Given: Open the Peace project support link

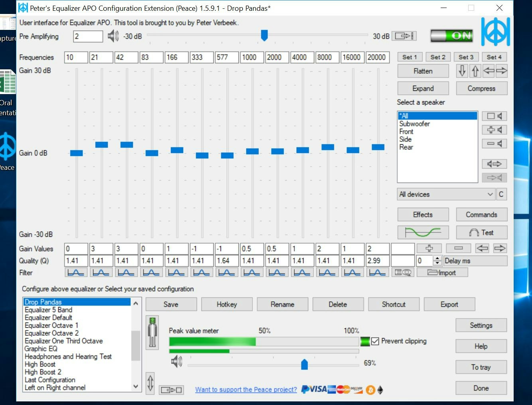Looking at the screenshot, I should coord(246,389).
